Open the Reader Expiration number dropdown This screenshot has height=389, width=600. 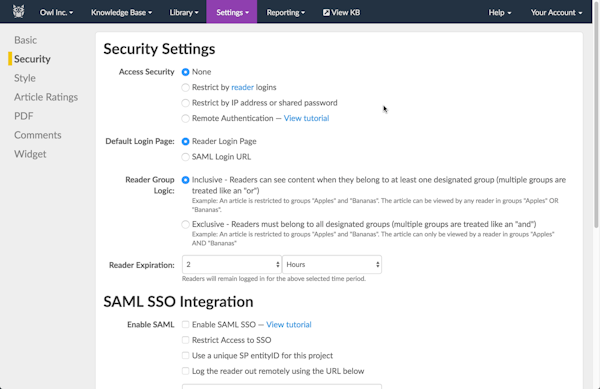click(x=232, y=264)
